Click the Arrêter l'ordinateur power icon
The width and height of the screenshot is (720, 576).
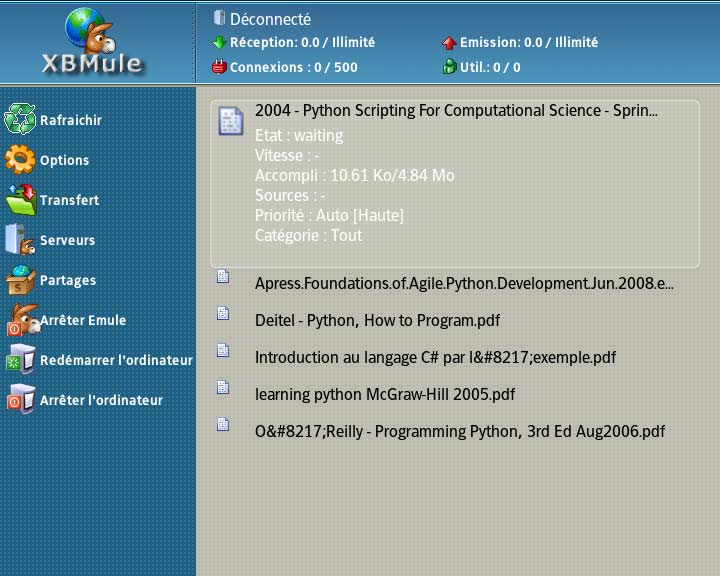click(x=20, y=399)
